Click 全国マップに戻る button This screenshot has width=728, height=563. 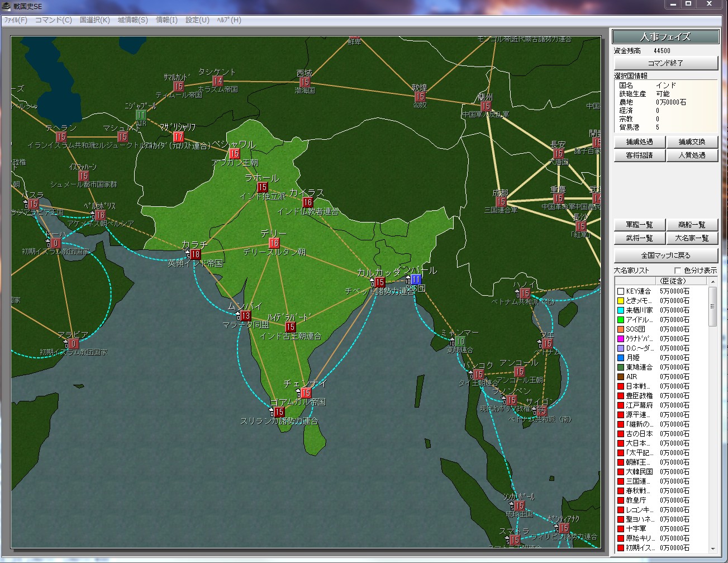[x=665, y=256]
